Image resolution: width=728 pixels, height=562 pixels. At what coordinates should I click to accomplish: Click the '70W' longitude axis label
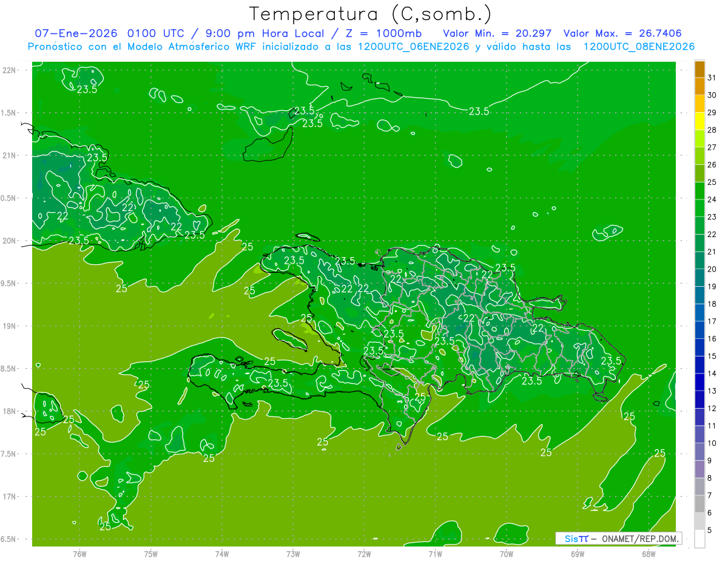[x=507, y=555]
